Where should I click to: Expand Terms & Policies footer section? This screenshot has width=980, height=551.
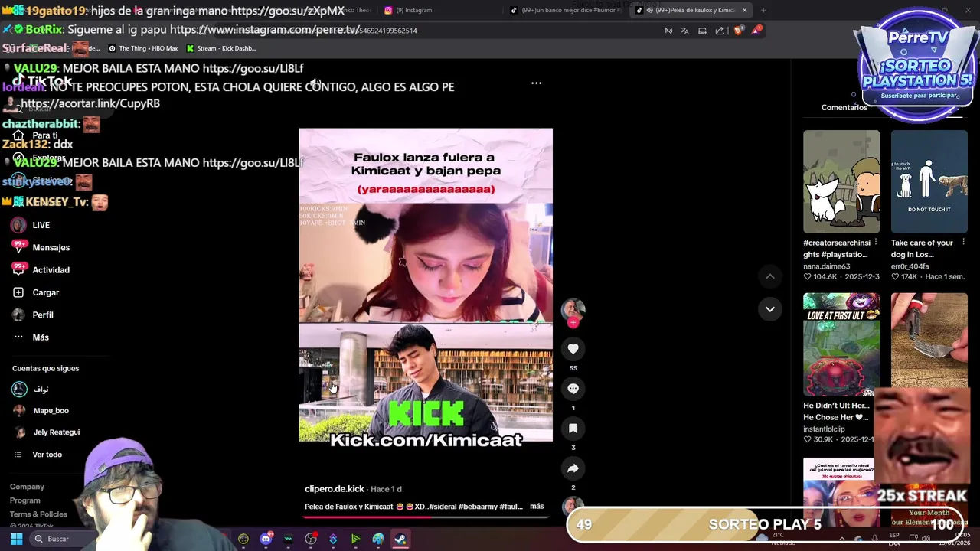tap(38, 514)
